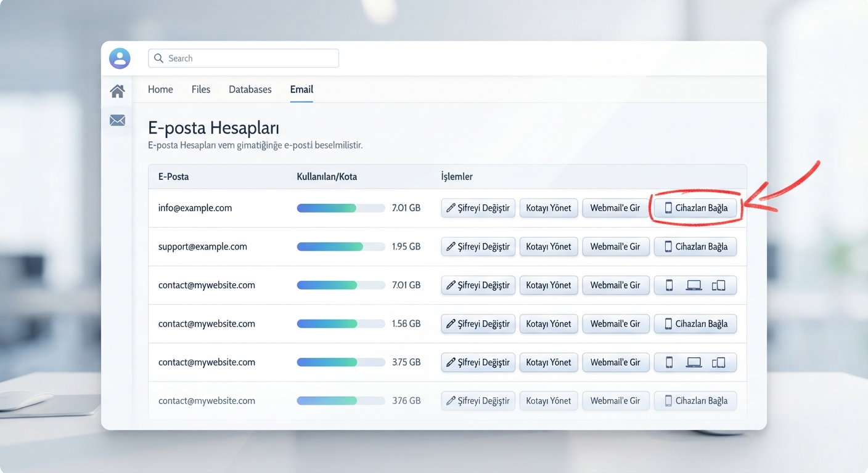Click Cihazları Bağla for info@example.com
The image size is (868, 473).
tap(695, 208)
